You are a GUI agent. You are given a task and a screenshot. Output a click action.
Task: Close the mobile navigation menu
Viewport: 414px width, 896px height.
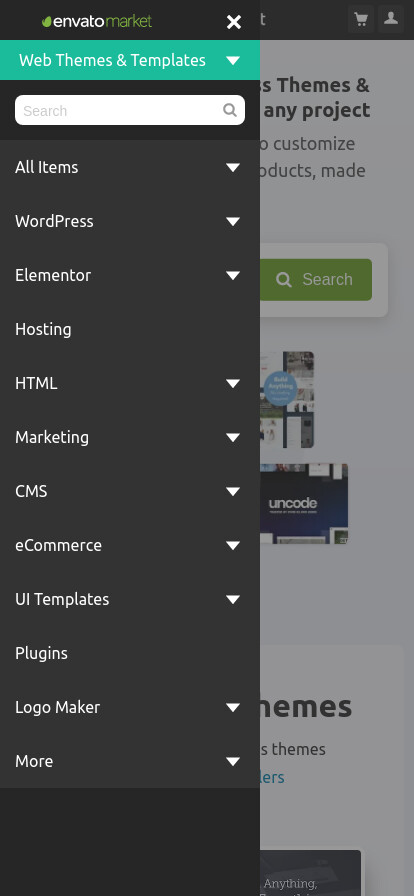click(233, 22)
